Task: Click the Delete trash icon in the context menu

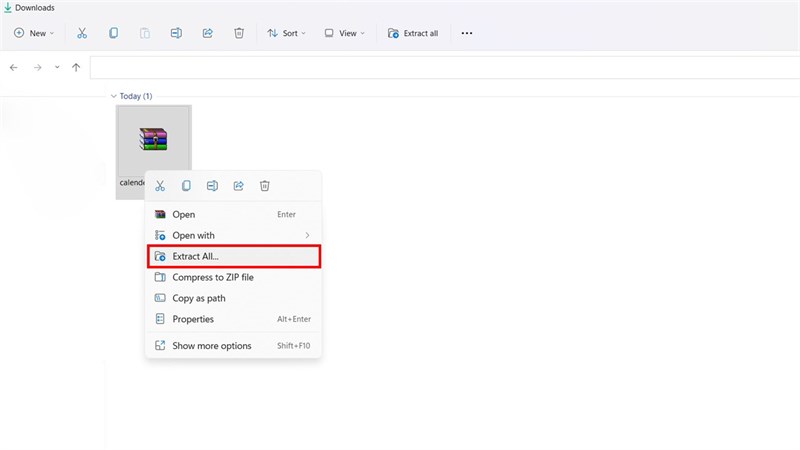Action: click(265, 186)
